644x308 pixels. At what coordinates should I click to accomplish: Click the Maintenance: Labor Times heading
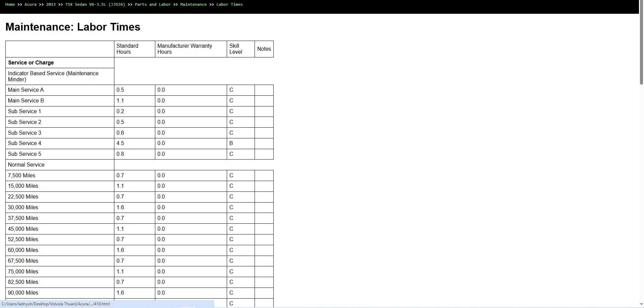[73, 27]
